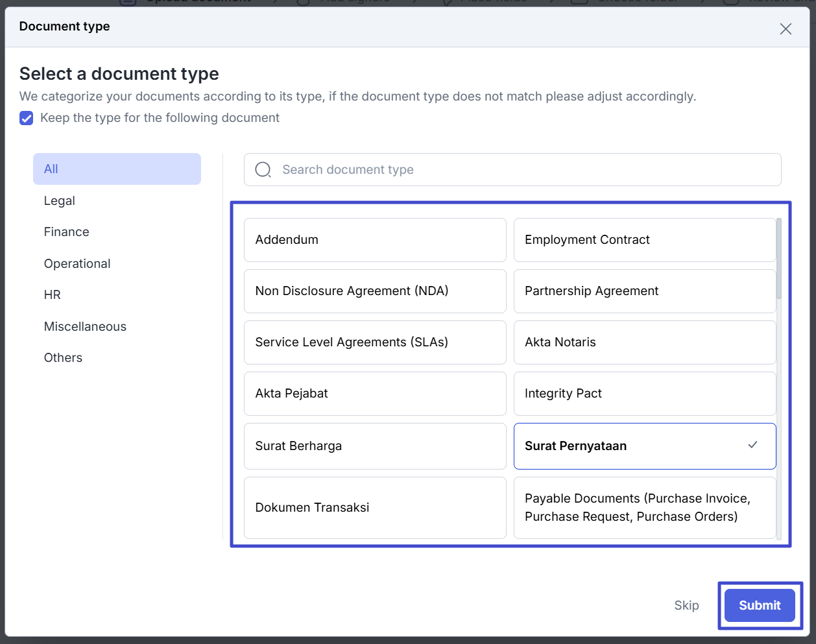Screen dimensions: 816x644
Task: Uncheck Keep the type for following document
Action: point(27,118)
